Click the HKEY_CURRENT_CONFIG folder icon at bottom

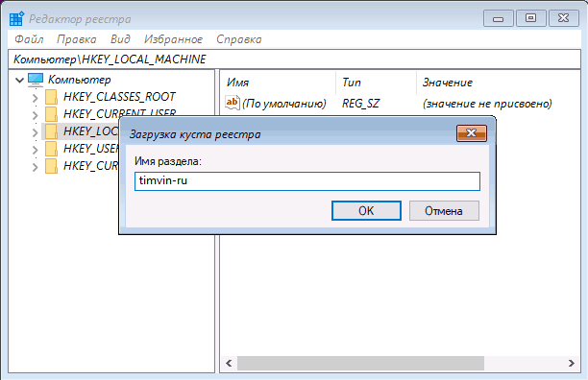pos(51,165)
